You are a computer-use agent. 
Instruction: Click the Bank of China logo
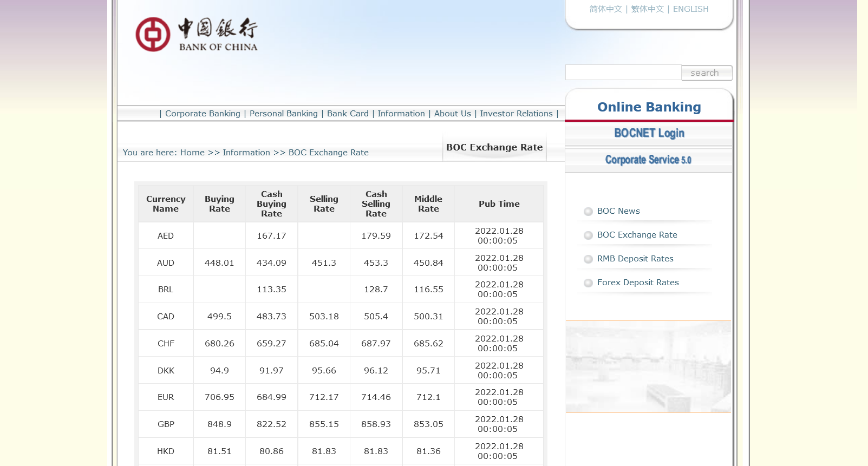(x=196, y=35)
